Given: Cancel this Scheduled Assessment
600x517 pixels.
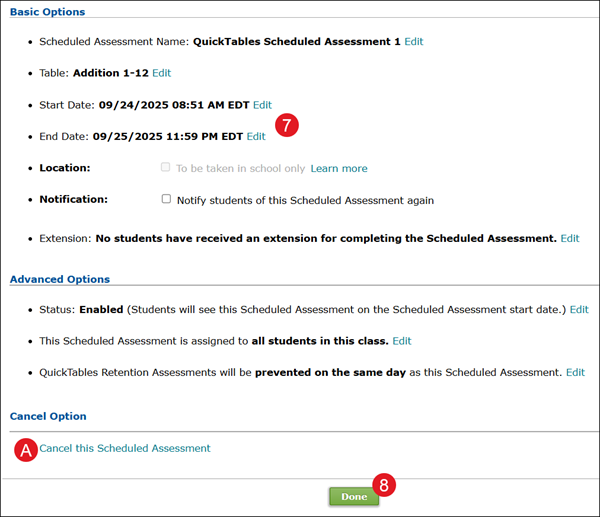Looking at the screenshot, I should (x=125, y=448).
